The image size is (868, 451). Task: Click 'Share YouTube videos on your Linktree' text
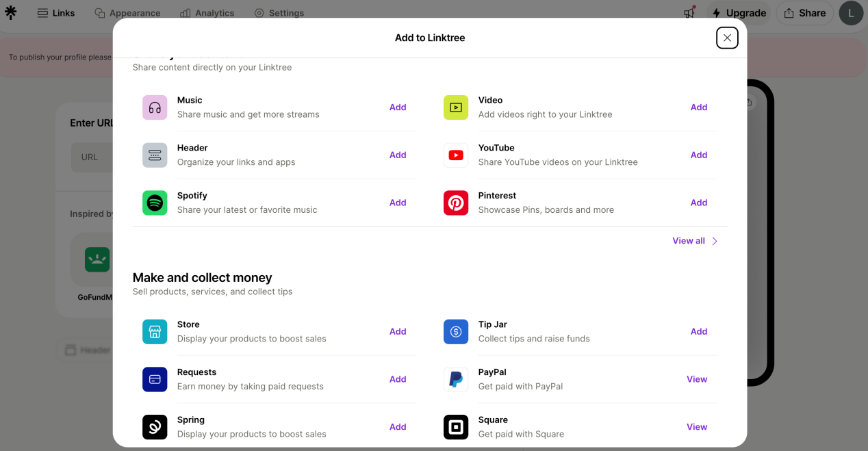[x=558, y=162]
